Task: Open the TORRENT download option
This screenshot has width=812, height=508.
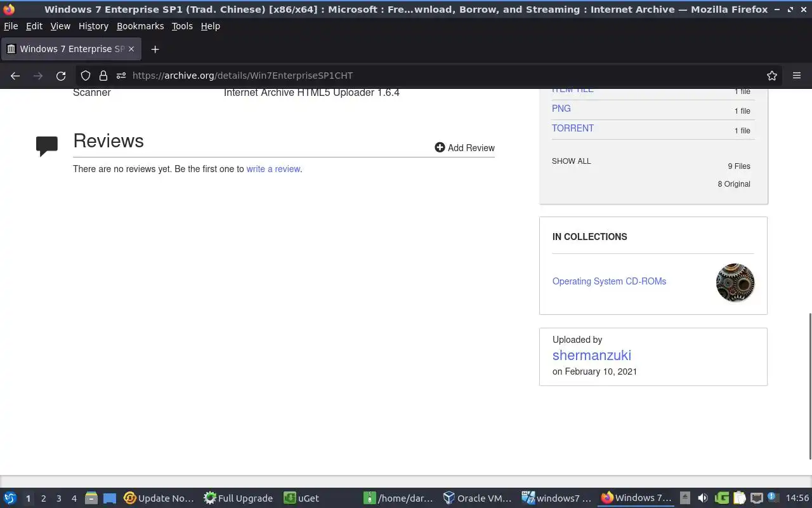Action: [573, 128]
